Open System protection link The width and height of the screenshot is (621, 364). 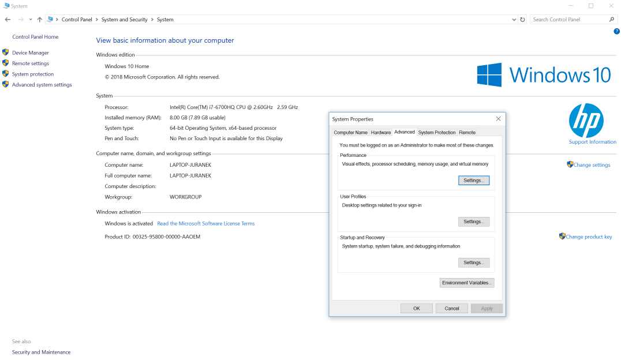33,74
